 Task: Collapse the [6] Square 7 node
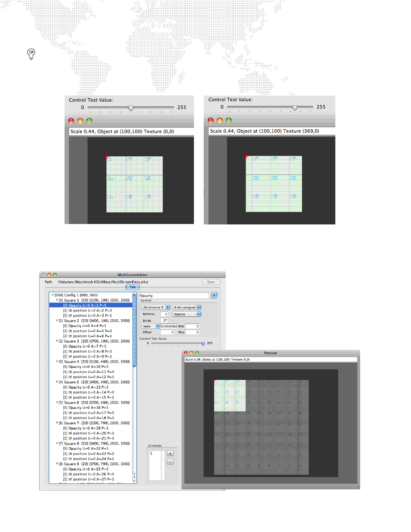tap(57, 423)
